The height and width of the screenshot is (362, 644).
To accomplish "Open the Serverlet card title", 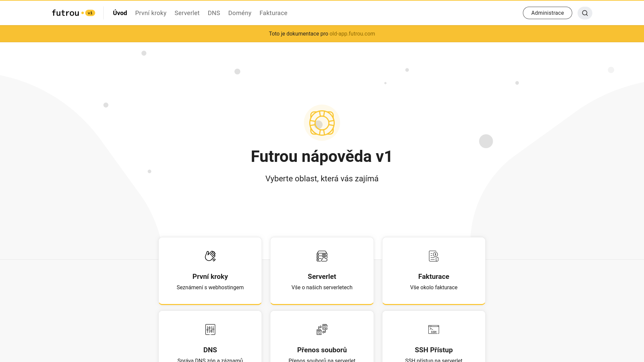I will coord(322,277).
